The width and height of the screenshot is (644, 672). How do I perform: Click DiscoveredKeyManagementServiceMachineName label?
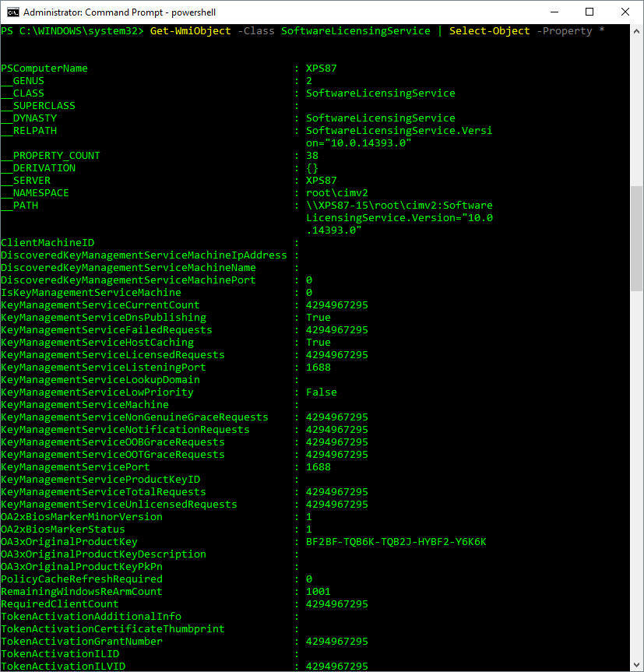click(x=128, y=267)
